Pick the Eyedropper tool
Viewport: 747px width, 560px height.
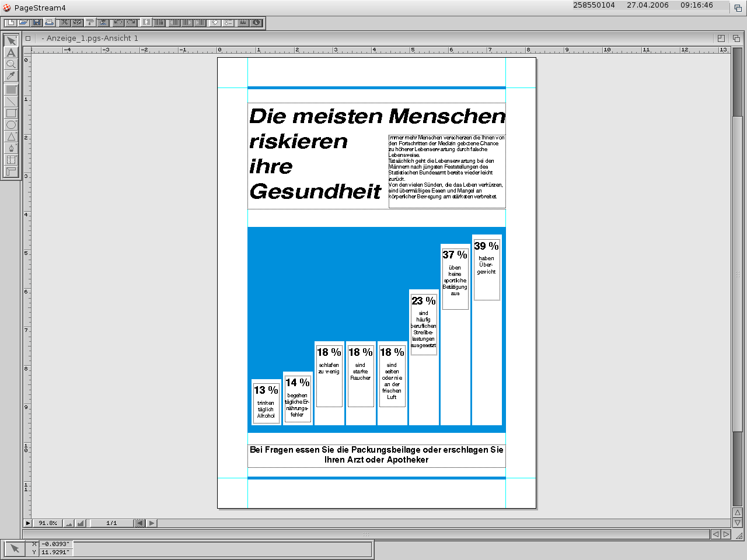tap(11, 76)
